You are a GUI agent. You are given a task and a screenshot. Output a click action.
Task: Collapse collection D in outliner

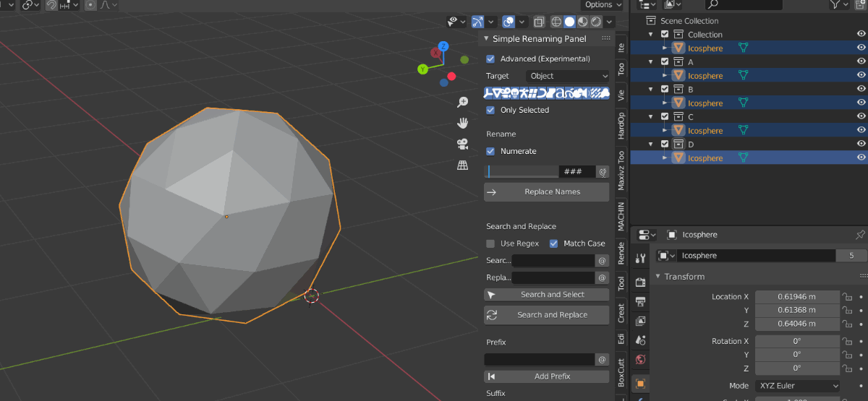click(652, 144)
